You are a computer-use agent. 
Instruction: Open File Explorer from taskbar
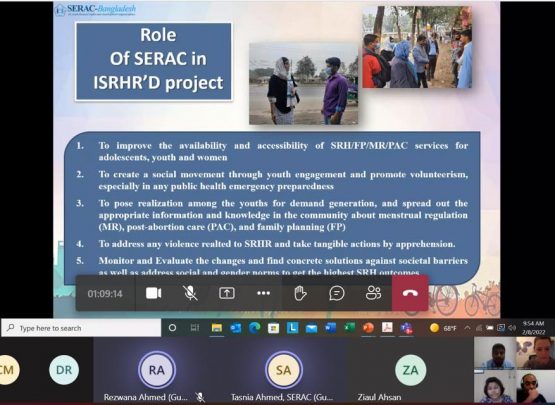click(217, 328)
